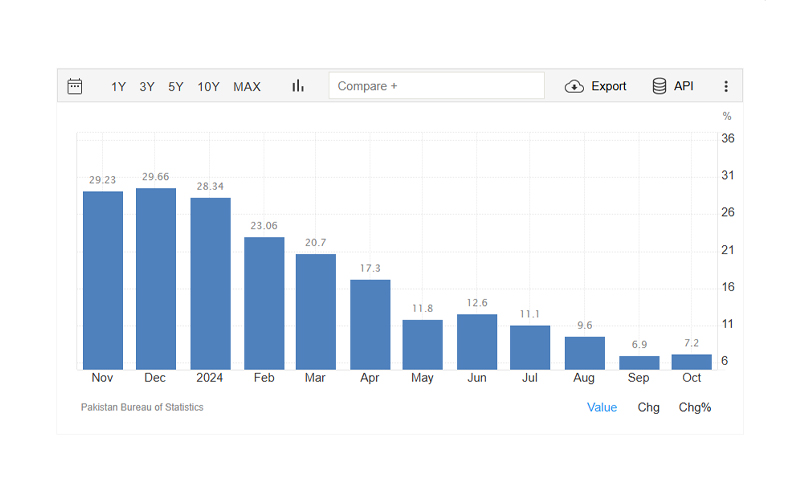Screen dimensions: 800x480
Task: Click the Compare + input field
Action: 437,86
